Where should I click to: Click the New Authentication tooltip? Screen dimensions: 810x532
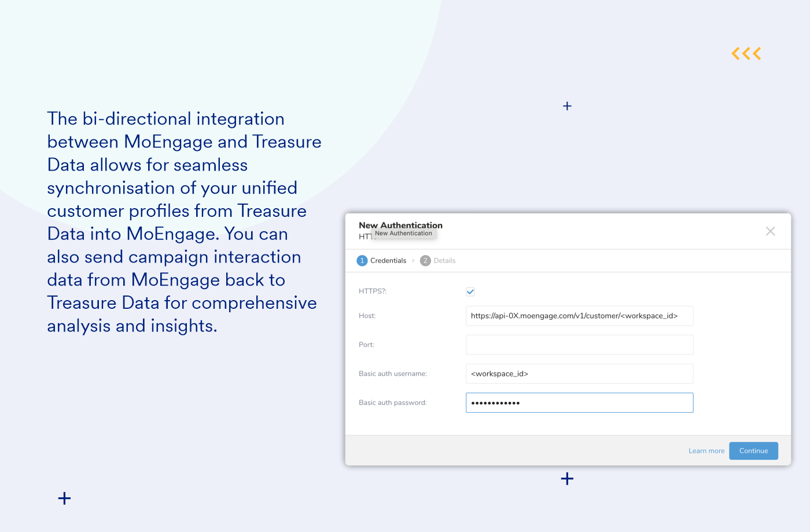(404, 234)
